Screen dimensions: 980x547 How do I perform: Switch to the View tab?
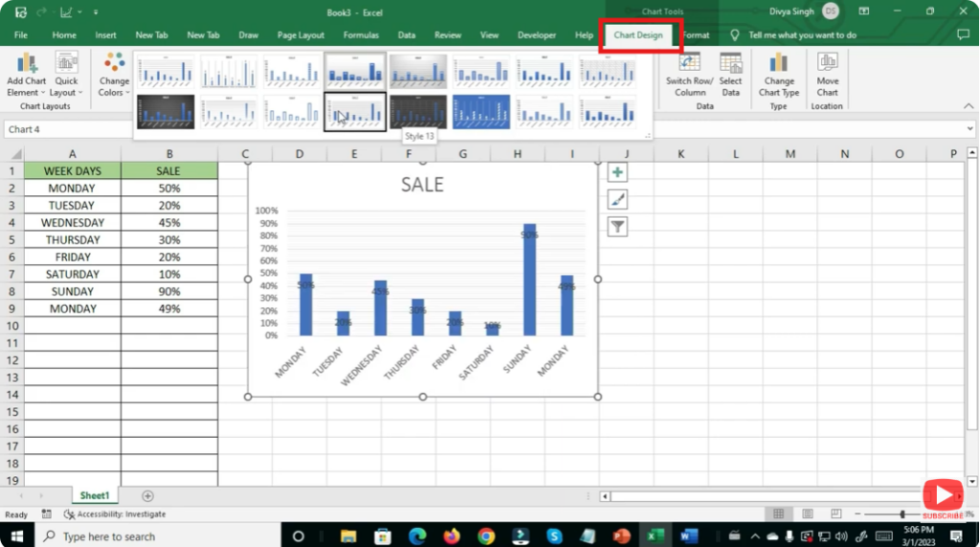489,35
